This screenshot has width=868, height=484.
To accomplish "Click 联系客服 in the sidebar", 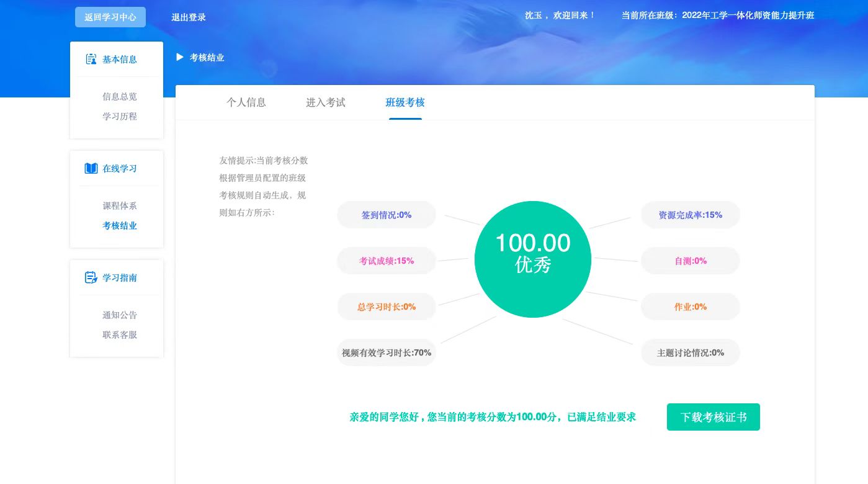I will 120,335.
